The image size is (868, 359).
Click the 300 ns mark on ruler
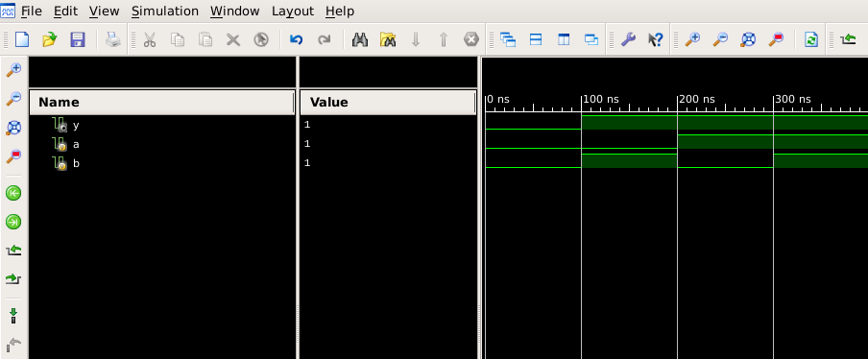pyautogui.click(x=793, y=100)
